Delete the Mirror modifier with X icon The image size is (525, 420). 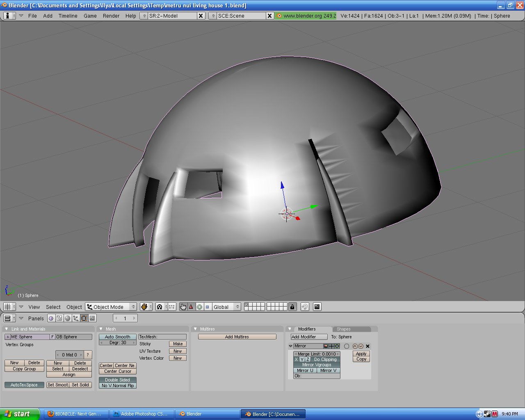click(367, 346)
